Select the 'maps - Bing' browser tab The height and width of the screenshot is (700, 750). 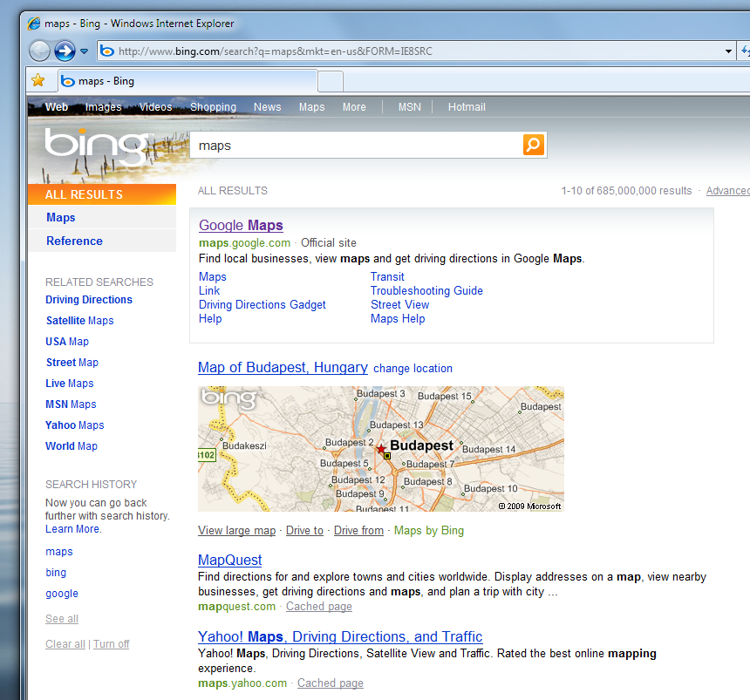tap(187, 81)
